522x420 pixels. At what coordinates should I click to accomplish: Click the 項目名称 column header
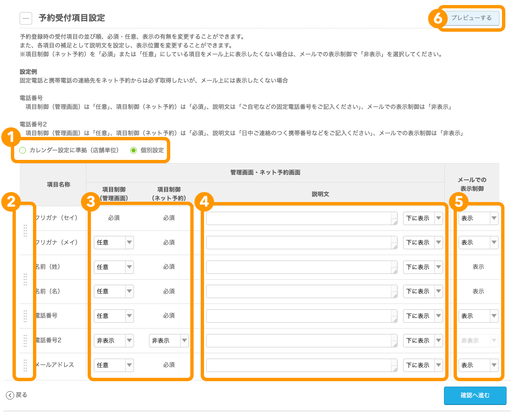[x=58, y=185]
